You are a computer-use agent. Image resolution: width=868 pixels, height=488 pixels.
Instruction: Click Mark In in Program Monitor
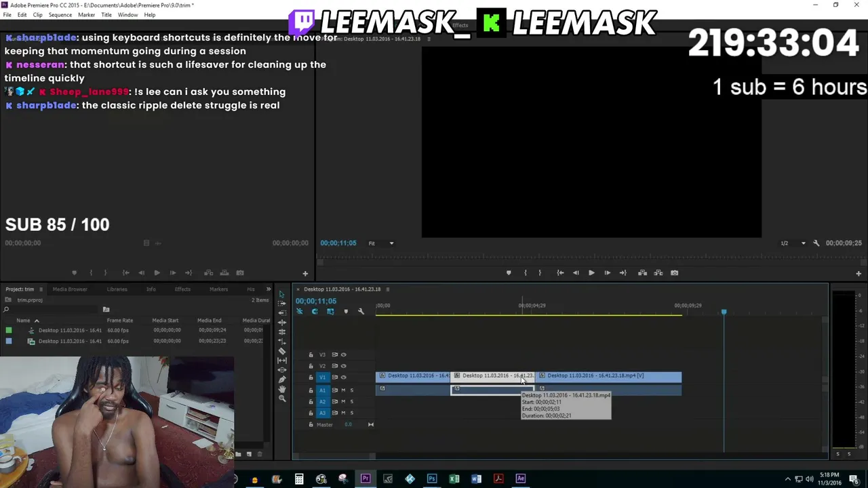tap(525, 272)
